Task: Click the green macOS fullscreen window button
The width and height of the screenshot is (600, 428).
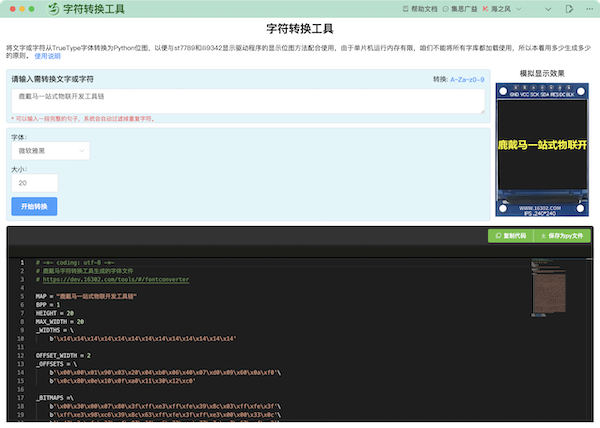Action: 32,8
